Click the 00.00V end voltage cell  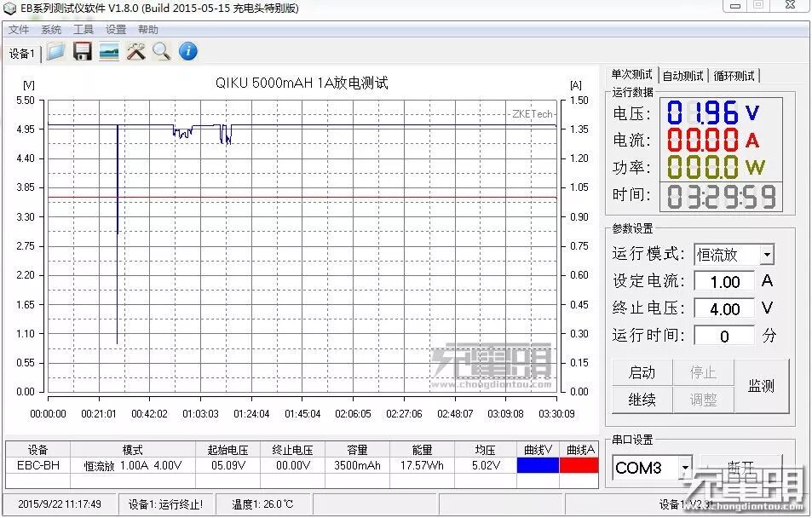(x=292, y=465)
